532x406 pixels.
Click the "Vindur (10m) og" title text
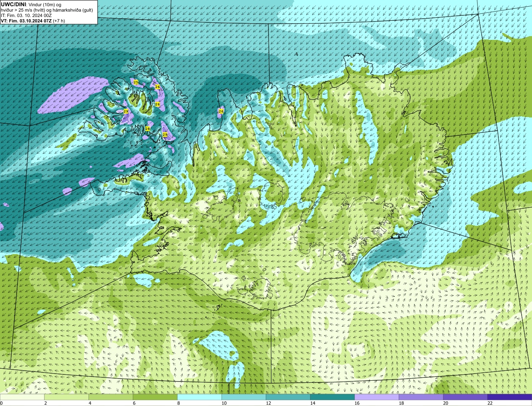tap(45, 4)
